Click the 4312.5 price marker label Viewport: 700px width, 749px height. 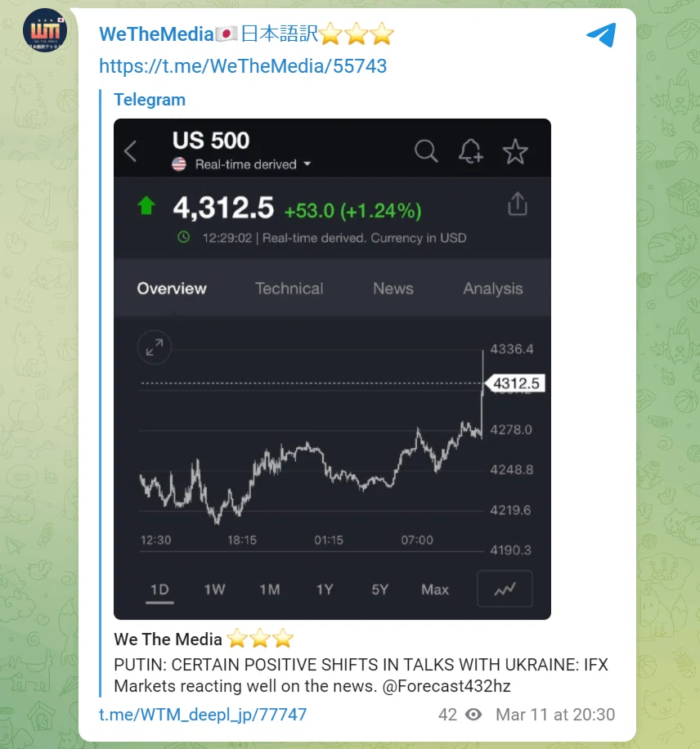515,383
